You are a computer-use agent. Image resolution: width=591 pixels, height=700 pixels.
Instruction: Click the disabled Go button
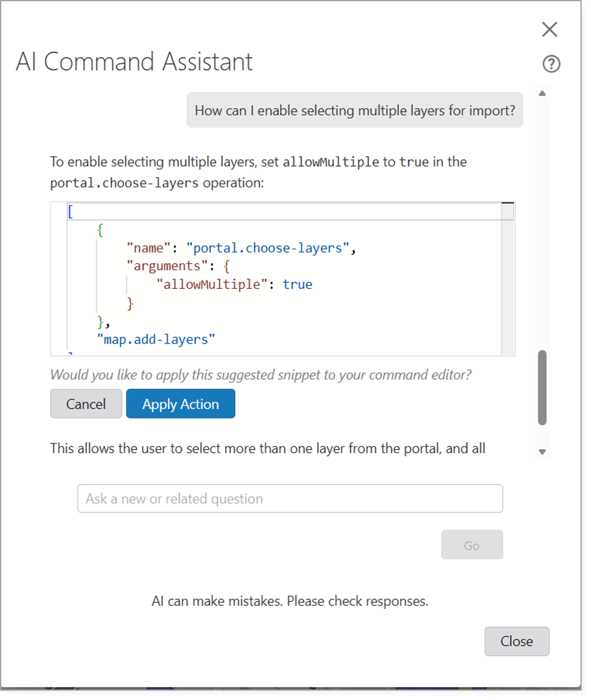click(x=472, y=544)
